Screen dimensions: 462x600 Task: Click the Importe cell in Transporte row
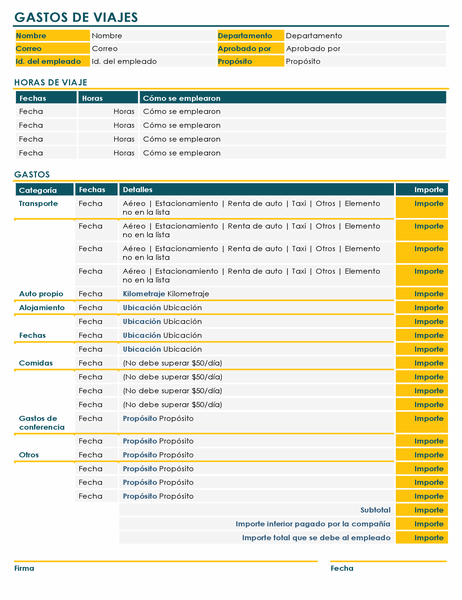click(x=421, y=207)
